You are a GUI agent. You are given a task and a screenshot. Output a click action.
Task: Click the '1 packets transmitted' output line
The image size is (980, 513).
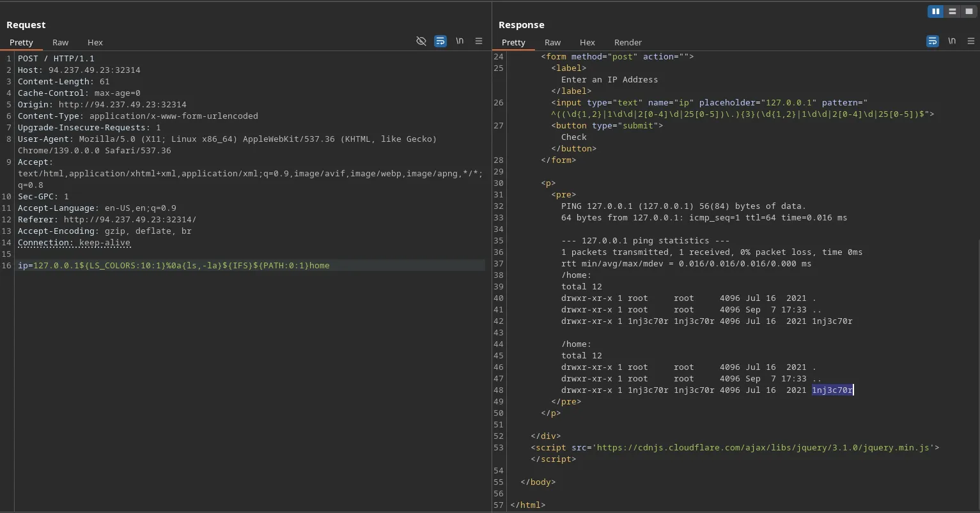coord(712,252)
